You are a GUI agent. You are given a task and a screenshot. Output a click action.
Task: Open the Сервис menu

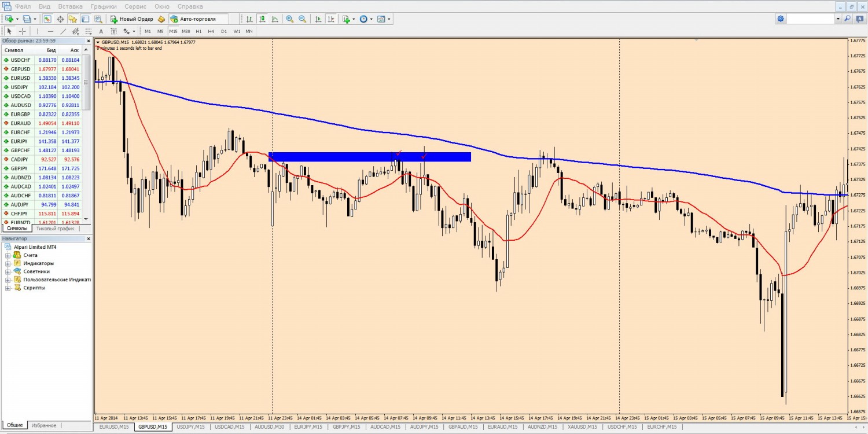tap(135, 6)
